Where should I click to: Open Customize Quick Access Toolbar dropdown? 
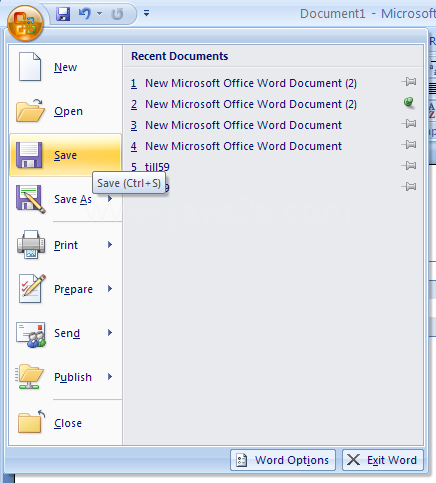point(146,13)
